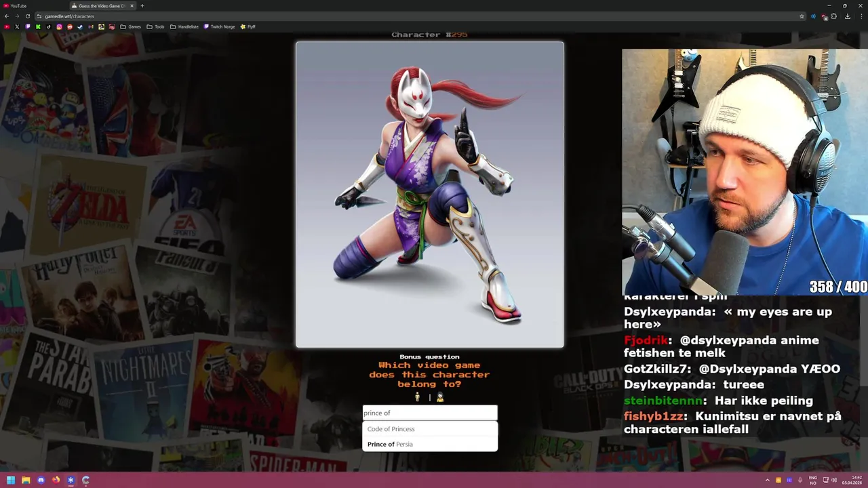This screenshot has height=488, width=868.
Task: Reload the page with the refresh icon
Action: click(x=28, y=16)
